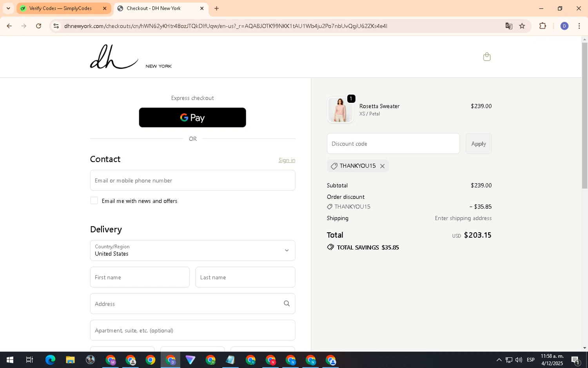Click the Order discount - $35.85 amount
The height and width of the screenshot is (368, 588).
480,206
